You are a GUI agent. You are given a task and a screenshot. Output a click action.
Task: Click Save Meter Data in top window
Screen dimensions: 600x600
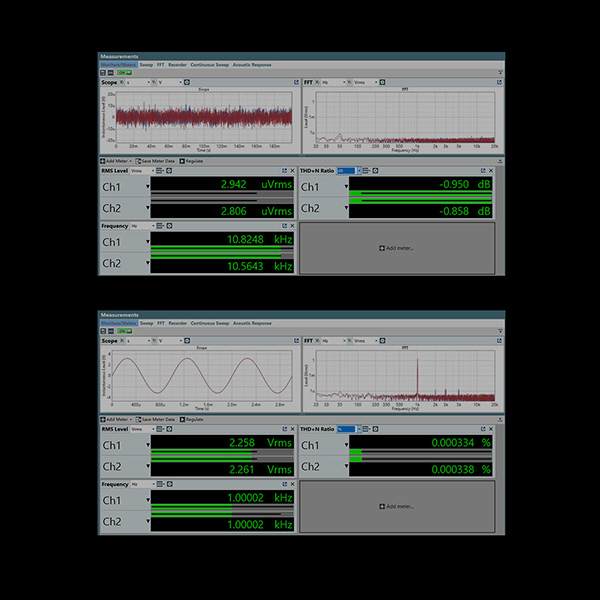(158, 160)
